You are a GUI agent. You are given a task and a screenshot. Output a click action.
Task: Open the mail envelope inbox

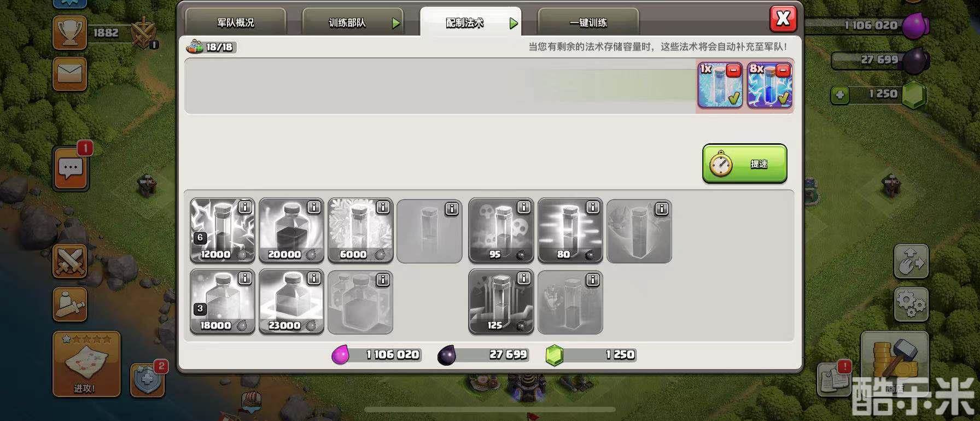coord(70,74)
